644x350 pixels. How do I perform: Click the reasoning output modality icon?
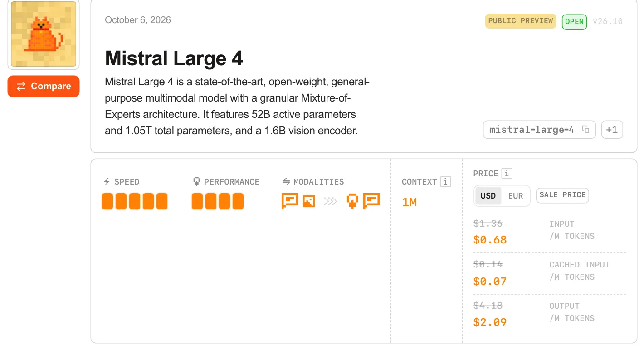click(x=352, y=201)
